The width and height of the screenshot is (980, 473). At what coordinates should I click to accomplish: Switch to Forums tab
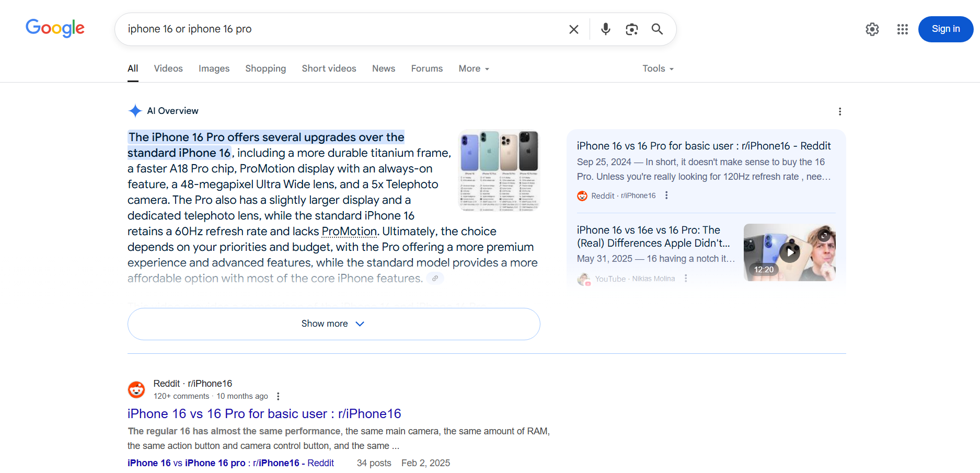(x=426, y=68)
